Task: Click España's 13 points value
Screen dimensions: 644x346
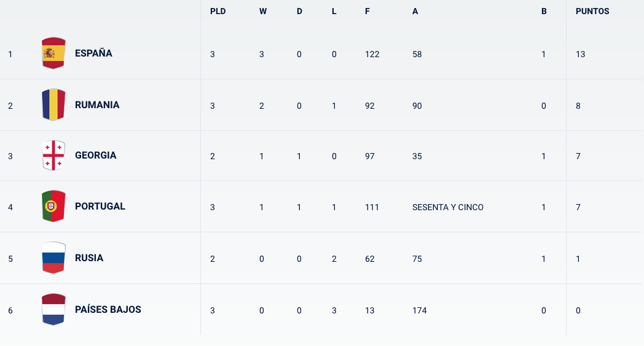Action: coord(580,54)
